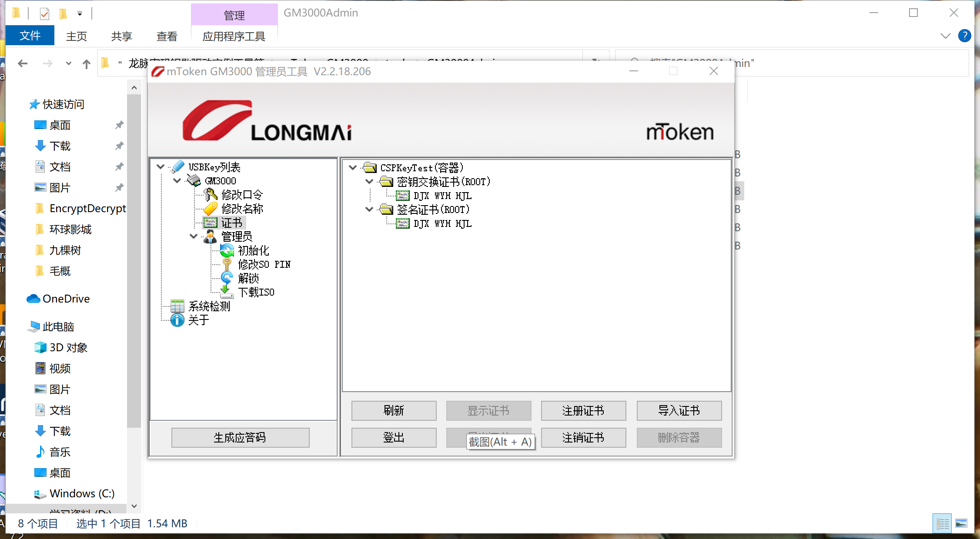Viewport: 980px width, 539px height.
Task: Collapse the 管理员 tree node
Action: pyautogui.click(x=194, y=236)
